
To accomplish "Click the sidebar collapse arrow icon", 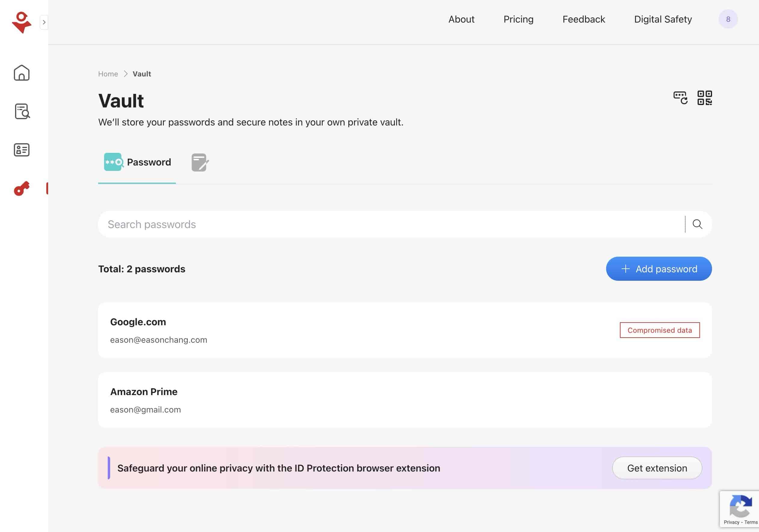I will pos(44,22).
